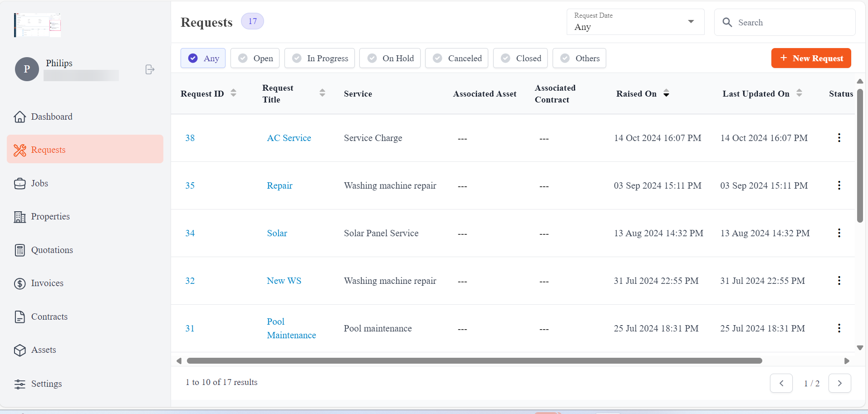Change sort order on Raised On column
This screenshot has height=414, width=868.
point(666,93)
